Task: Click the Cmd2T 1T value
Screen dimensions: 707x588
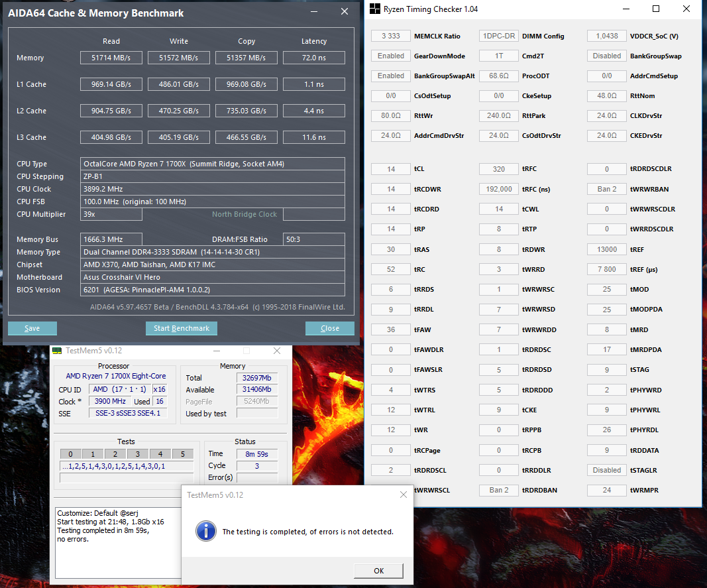Action: [x=499, y=56]
